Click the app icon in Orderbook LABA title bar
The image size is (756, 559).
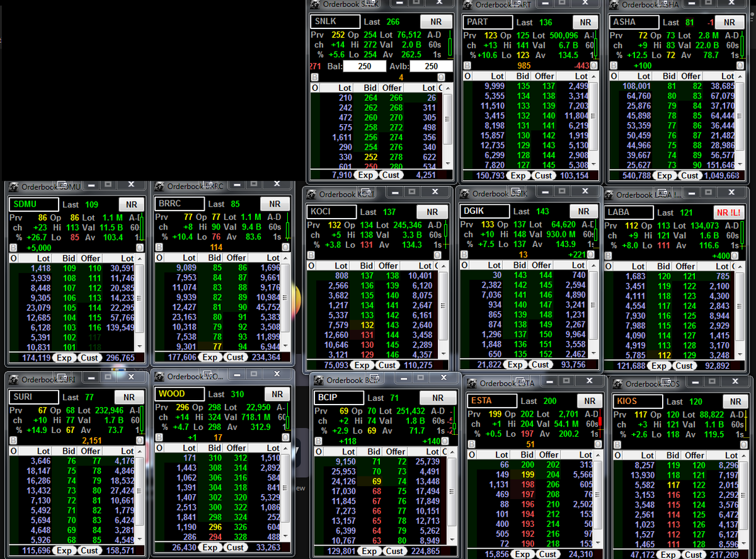pyautogui.click(x=608, y=195)
